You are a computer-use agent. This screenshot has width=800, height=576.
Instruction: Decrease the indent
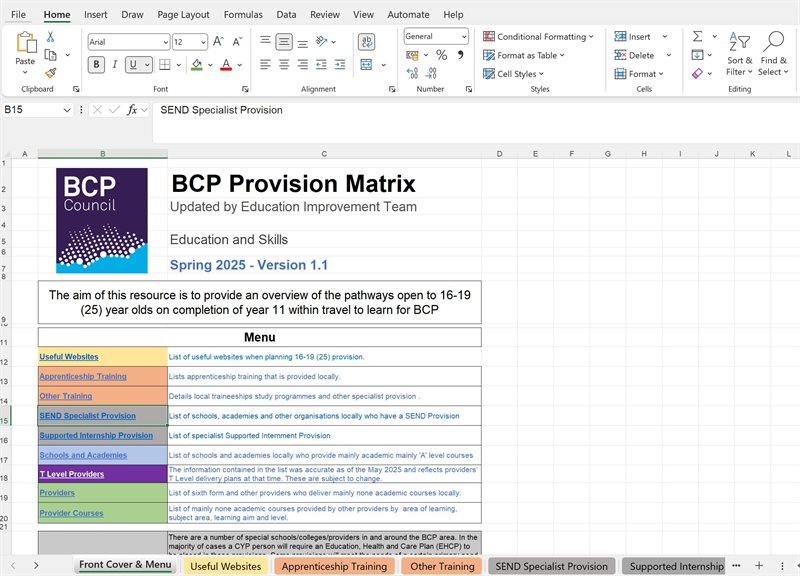(321, 64)
